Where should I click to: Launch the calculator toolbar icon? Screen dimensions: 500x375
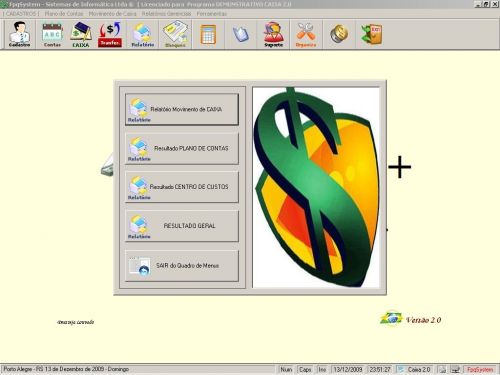point(208,34)
